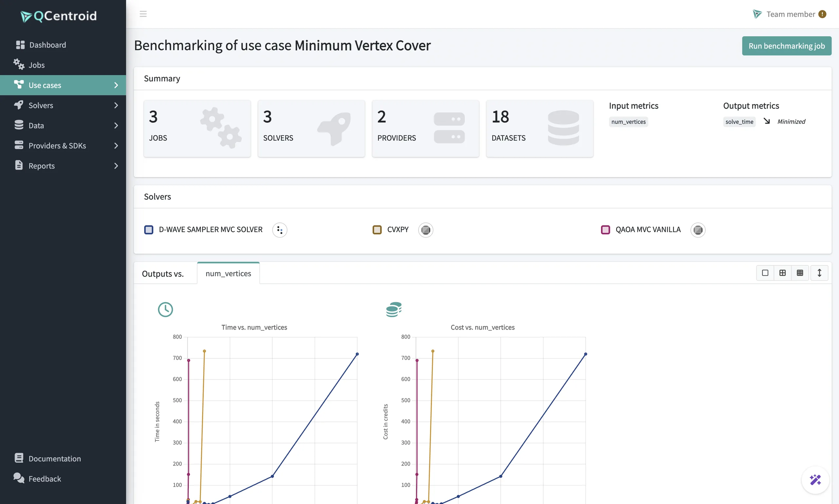
Task: Click the QCentroid logo
Action: (58, 16)
